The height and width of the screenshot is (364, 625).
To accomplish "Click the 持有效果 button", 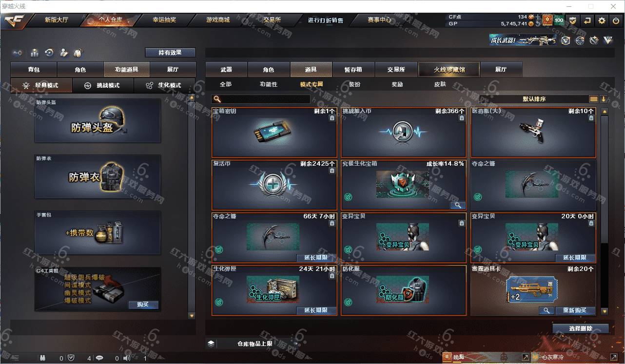I will tap(170, 53).
